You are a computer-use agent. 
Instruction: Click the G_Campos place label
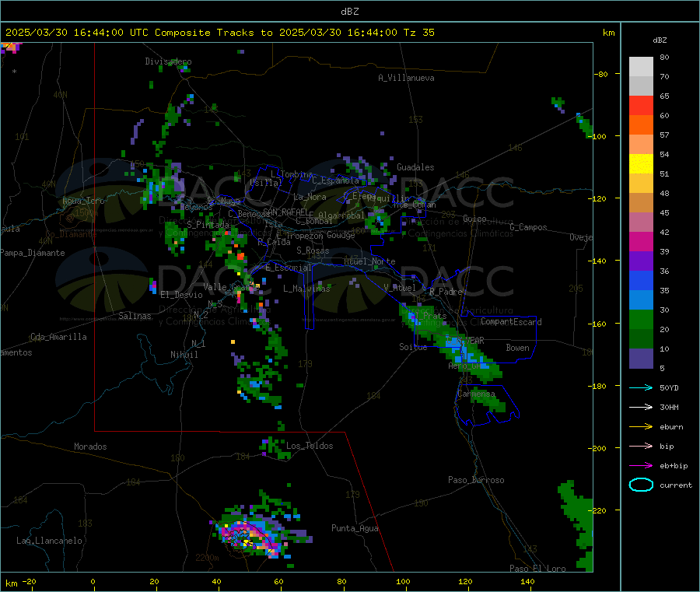point(528,227)
